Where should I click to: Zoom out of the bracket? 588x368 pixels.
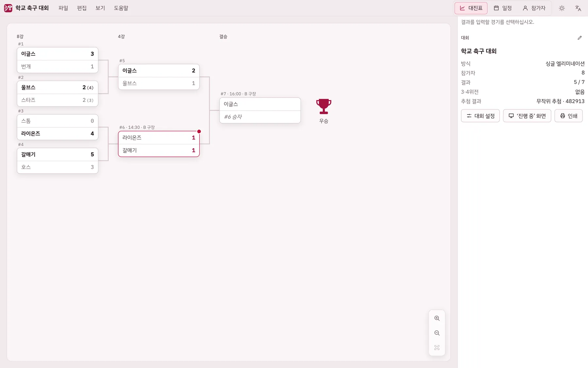point(437,333)
